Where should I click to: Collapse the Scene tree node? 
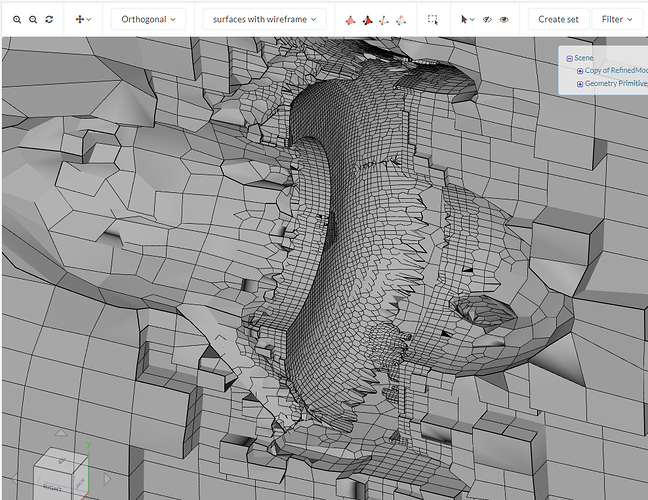[x=569, y=58]
